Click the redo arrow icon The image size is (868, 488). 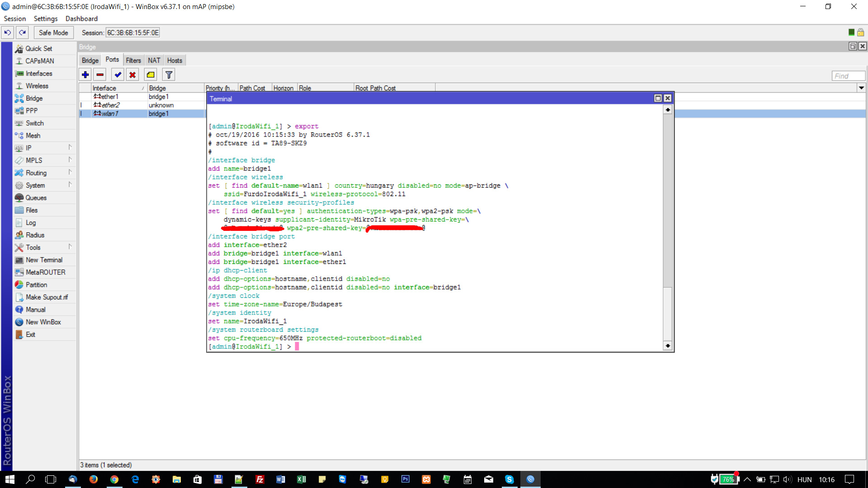coord(23,33)
